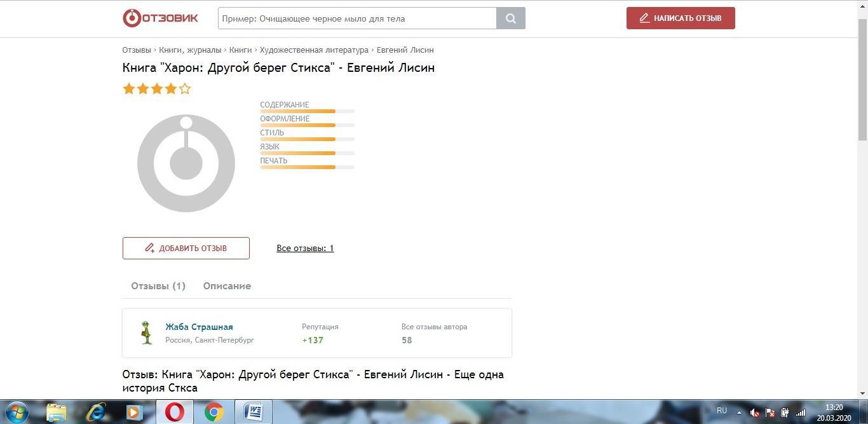This screenshot has width=868, height=424.
Task: Click the fifth empty rating star
Action: 185,89
